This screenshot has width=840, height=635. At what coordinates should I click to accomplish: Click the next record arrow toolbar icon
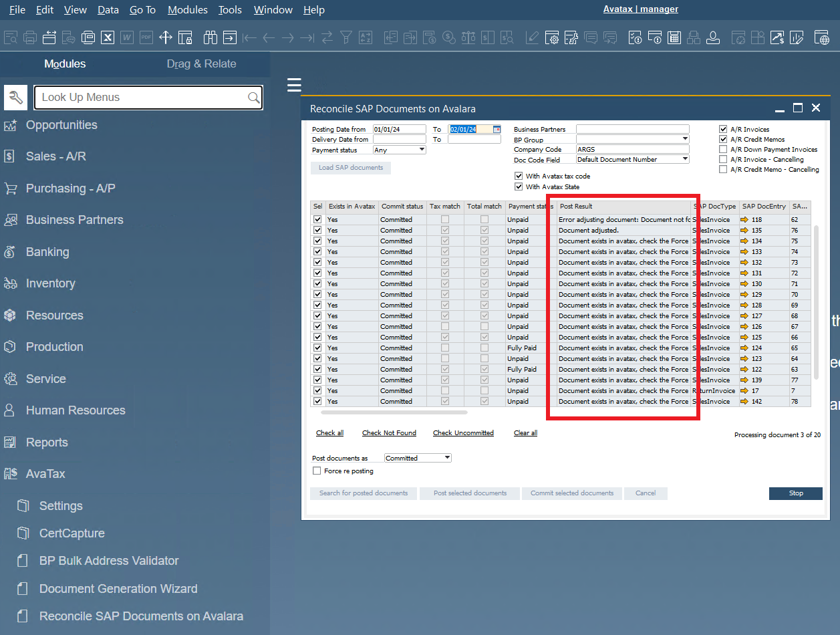(288, 37)
